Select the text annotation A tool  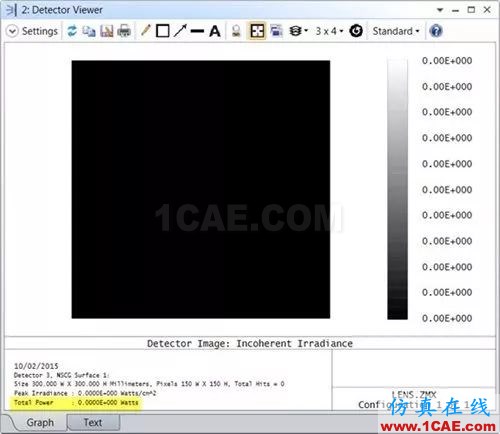(215, 31)
